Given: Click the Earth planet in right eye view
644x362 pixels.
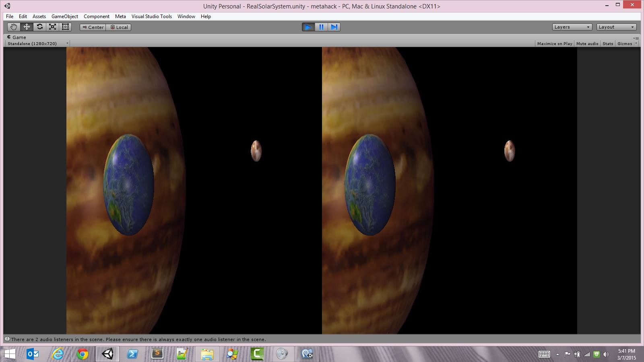Looking at the screenshot, I should (x=370, y=185).
